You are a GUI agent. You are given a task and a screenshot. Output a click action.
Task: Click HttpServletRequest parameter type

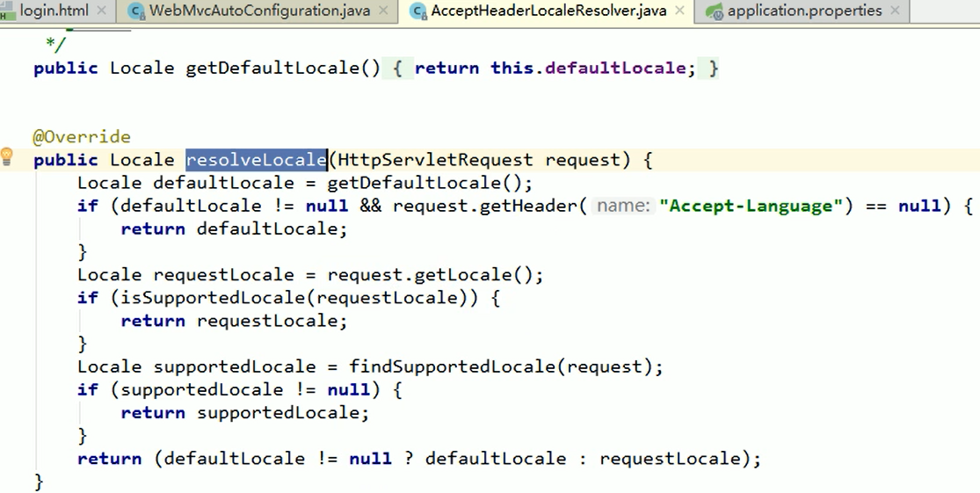click(436, 160)
